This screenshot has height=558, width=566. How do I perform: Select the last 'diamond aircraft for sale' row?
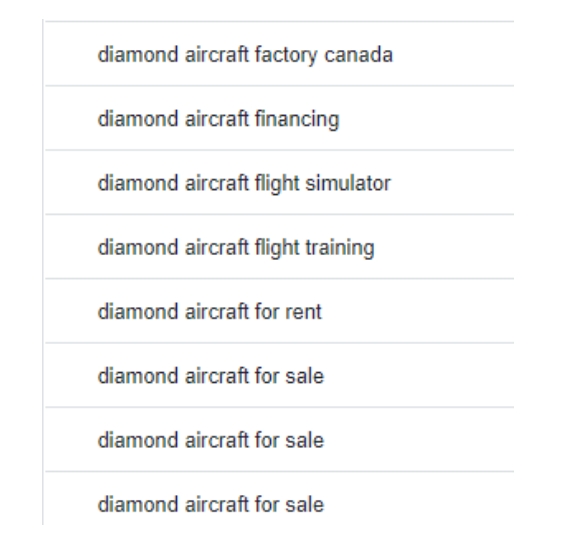click(279, 500)
